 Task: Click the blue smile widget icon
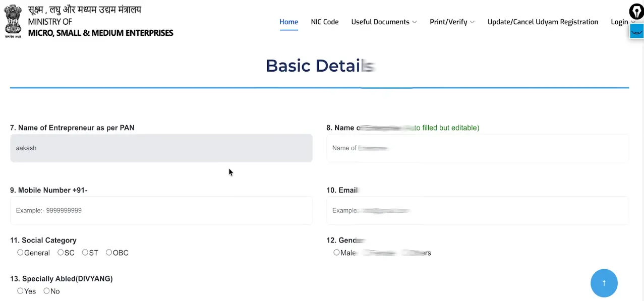(x=637, y=32)
